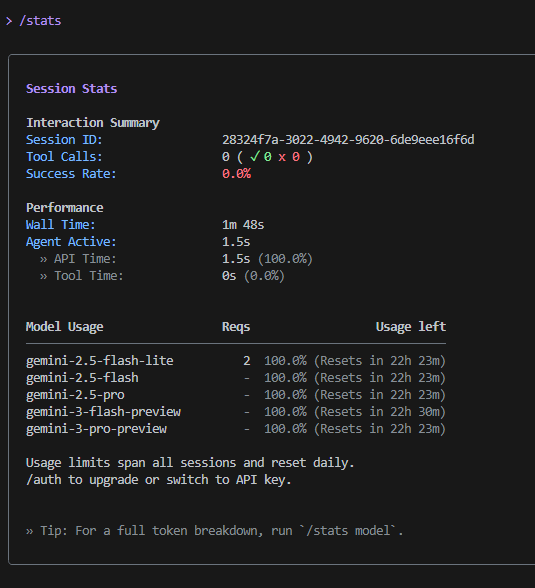The width and height of the screenshot is (535, 588).
Task: Click the green checkmark in Tool Calls
Action: (255, 156)
